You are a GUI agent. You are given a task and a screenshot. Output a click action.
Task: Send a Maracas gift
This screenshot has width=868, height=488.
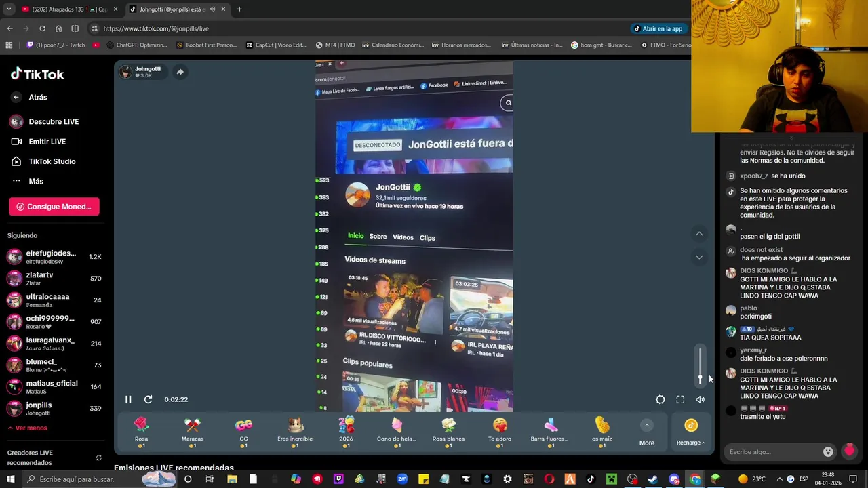click(193, 432)
